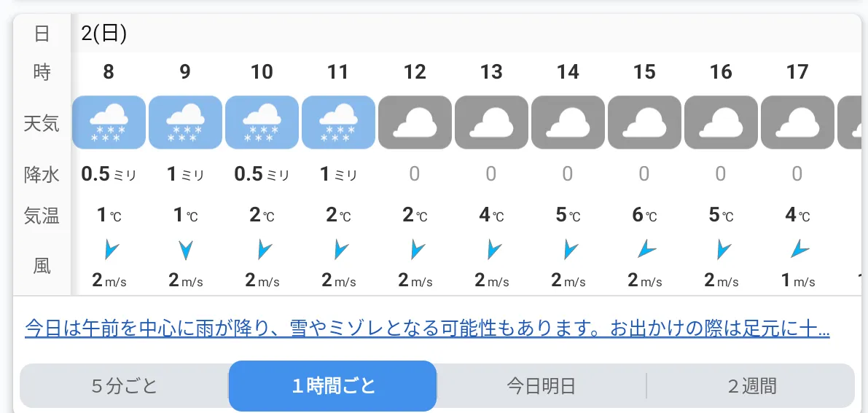Click the snow icon at 11 o'clock
The height and width of the screenshot is (413, 868).
(x=338, y=122)
